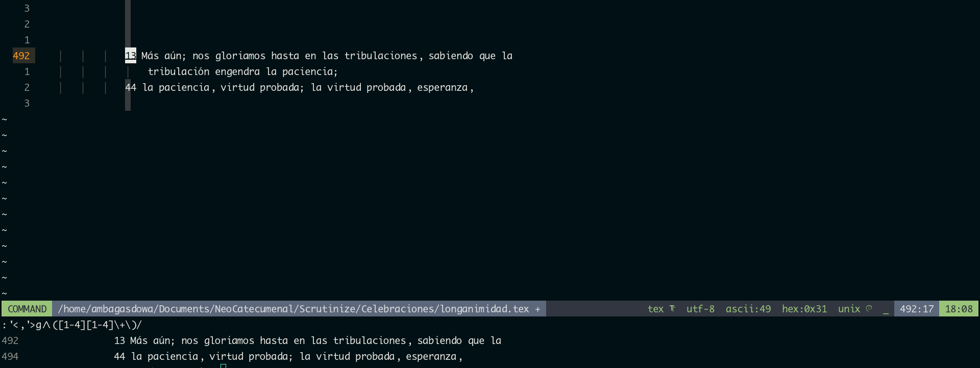
Task: Click the hex:0x31 value segment
Action: click(x=804, y=309)
